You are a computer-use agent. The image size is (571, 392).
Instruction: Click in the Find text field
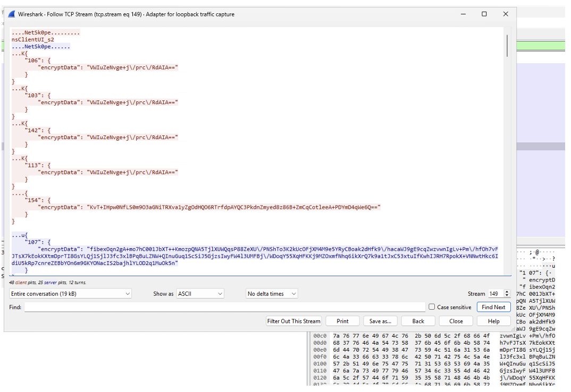225,307
